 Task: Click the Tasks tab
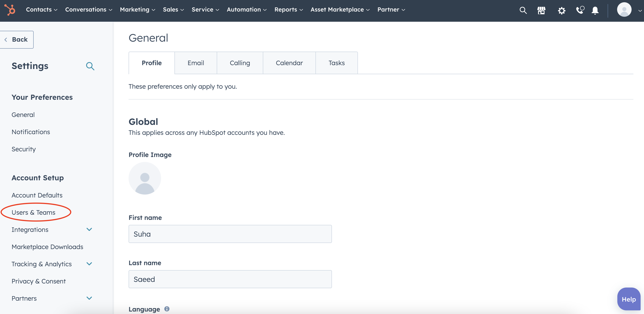pyautogui.click(x=336, y=62)
